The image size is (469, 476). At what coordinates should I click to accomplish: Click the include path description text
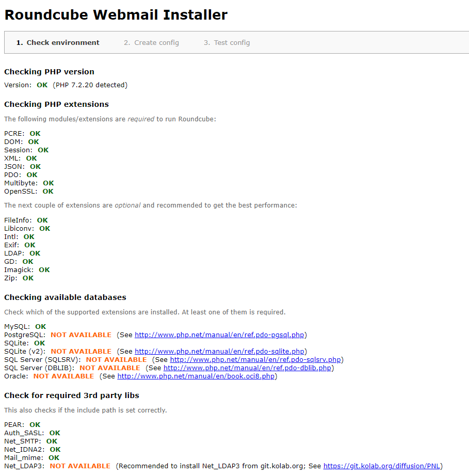coord(86,410)
